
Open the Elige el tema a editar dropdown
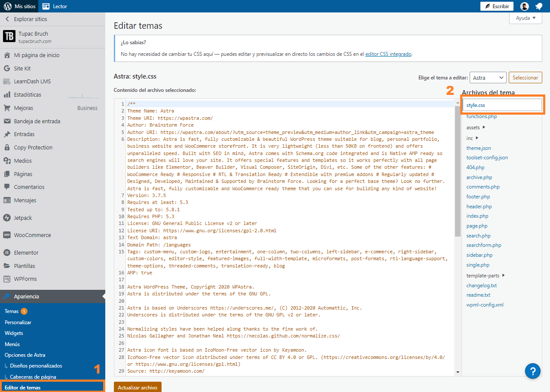click(488, 77)
